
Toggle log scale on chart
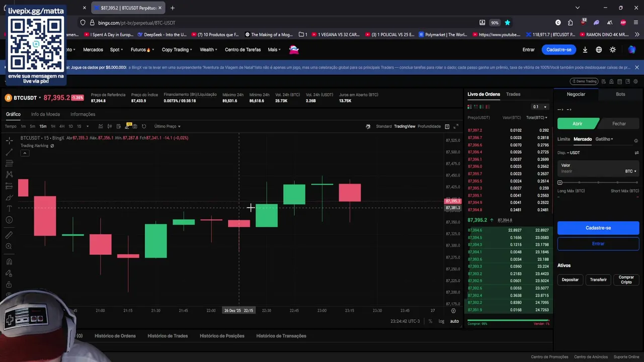click(x=441, y=321)
